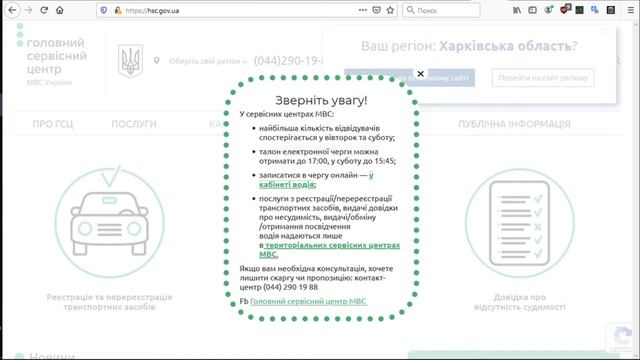
Task: Click the browser forward arrow
Action: [x=28, y=10]
